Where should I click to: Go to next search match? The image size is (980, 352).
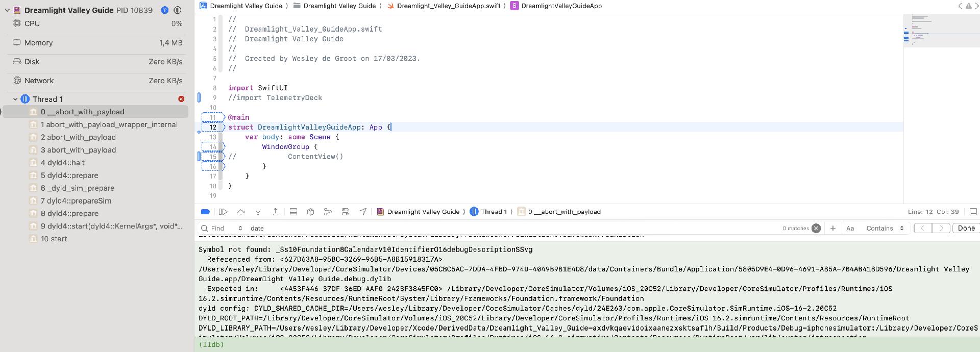[x=941, y=228]
